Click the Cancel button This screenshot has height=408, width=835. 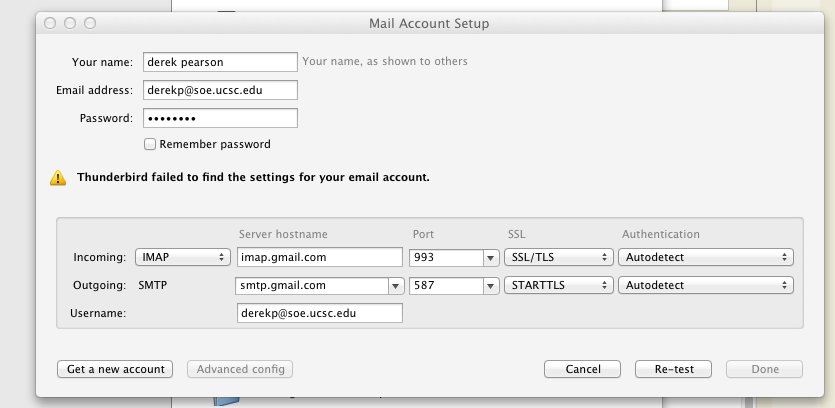[583, 369]
